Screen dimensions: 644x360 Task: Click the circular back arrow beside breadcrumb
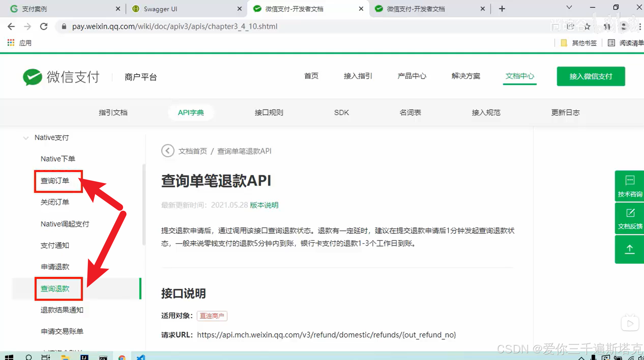168,151
